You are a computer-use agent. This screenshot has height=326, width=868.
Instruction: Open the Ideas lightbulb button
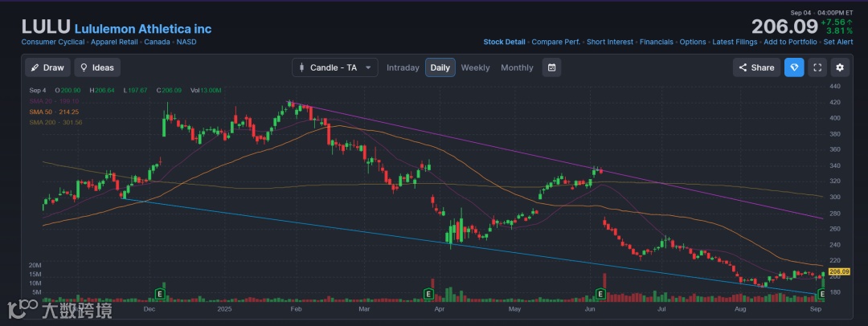click(x=97, y=67)
